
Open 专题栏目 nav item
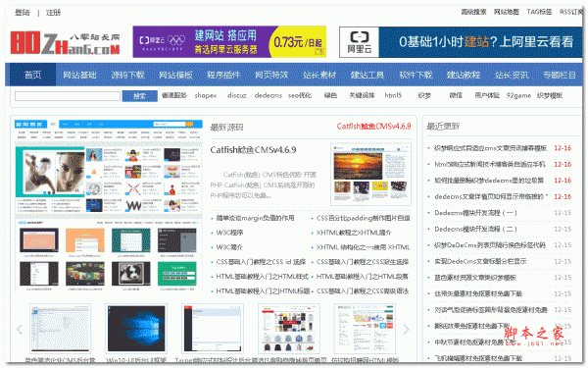point(560,75)
